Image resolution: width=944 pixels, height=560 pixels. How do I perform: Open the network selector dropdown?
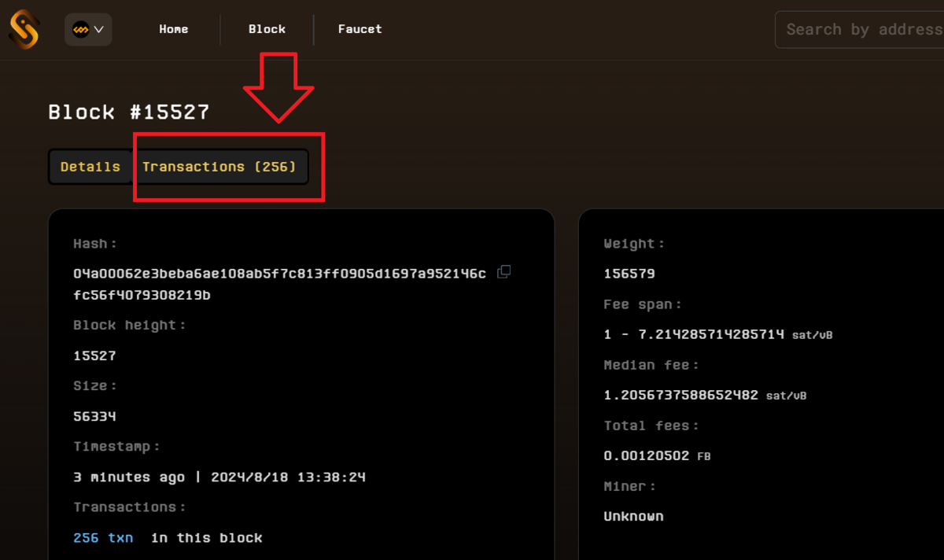88,30
